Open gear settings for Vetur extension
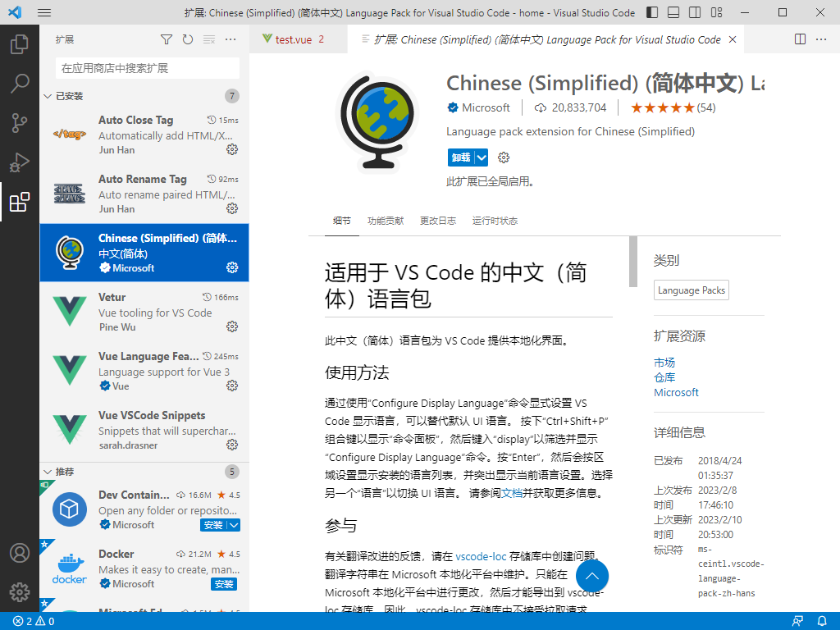Screen dimensions: 840x630 (232, 326)
